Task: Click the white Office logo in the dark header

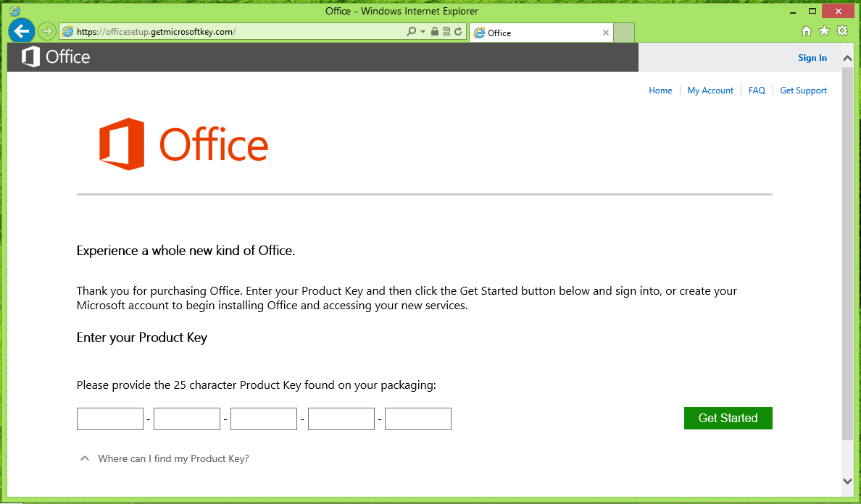Action: [56, 57]
